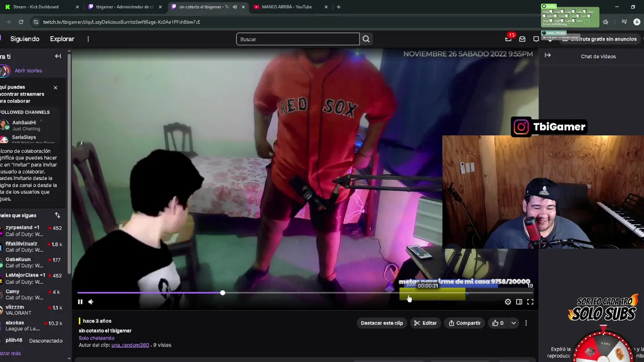Viewport: 644px width, 362px height.
Task: Collapse the left sidebar arrow
Action: point(58,56)
